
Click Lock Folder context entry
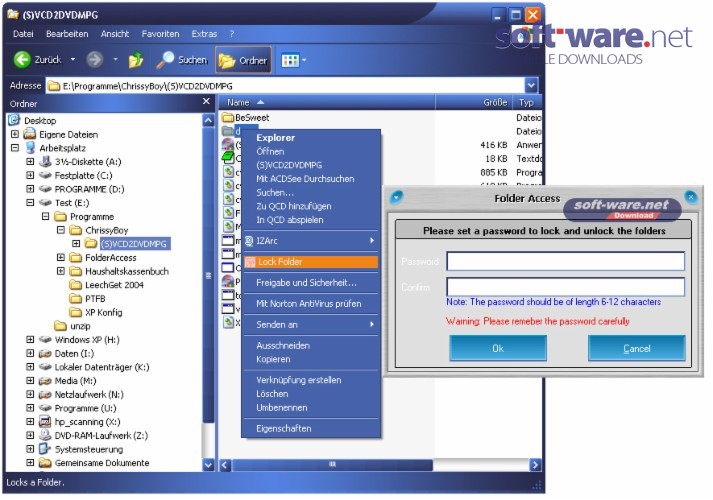[x=311, y=261]
